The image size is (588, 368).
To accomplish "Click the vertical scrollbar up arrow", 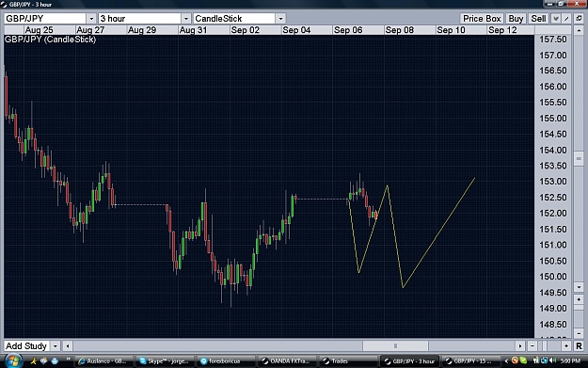I will pyautogui.click(x=579, y=29).
